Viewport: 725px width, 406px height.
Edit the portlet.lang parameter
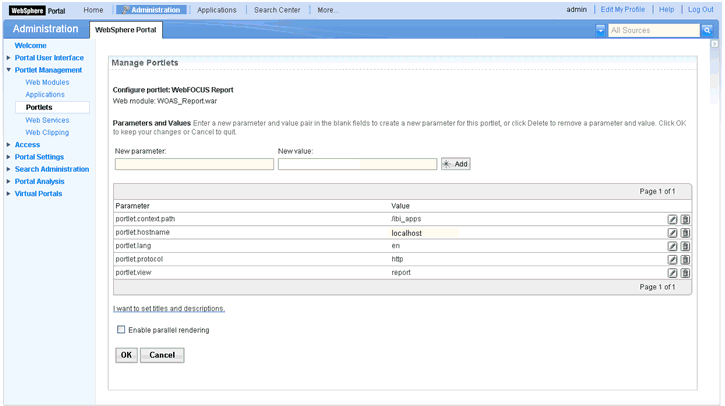pyautogui.click(x=673, y=246)
